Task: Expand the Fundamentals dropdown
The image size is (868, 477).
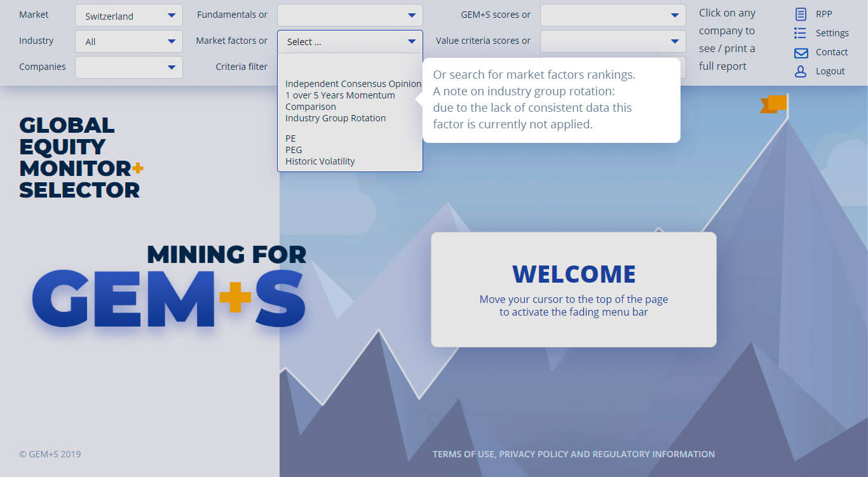Action: (x=349, y=15)
